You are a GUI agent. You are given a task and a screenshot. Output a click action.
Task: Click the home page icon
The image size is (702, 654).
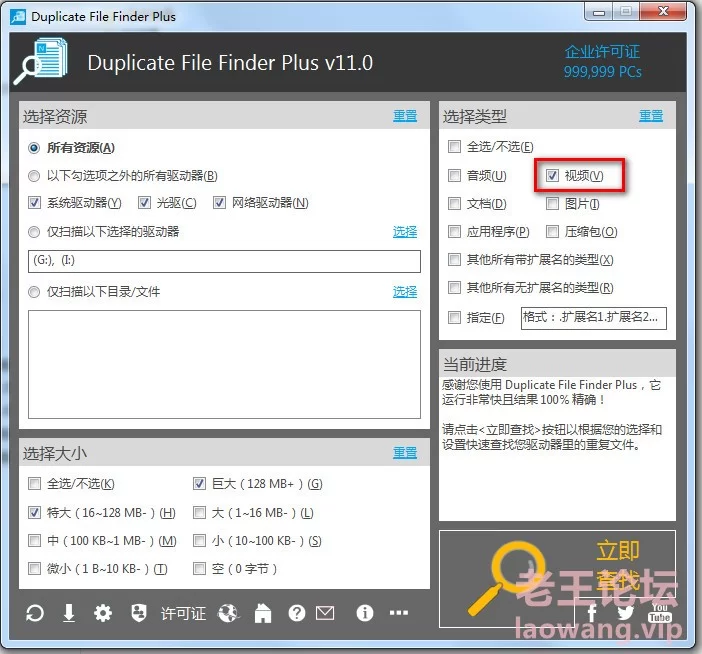tap(263, 613)
